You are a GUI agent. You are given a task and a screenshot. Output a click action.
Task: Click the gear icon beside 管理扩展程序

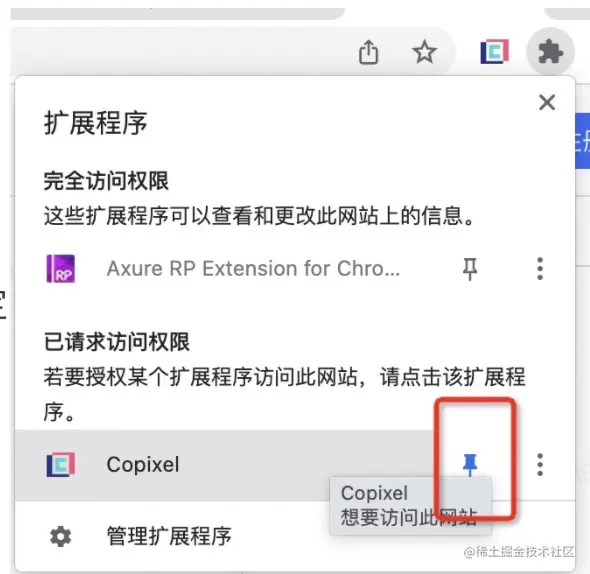click(61, 536)
